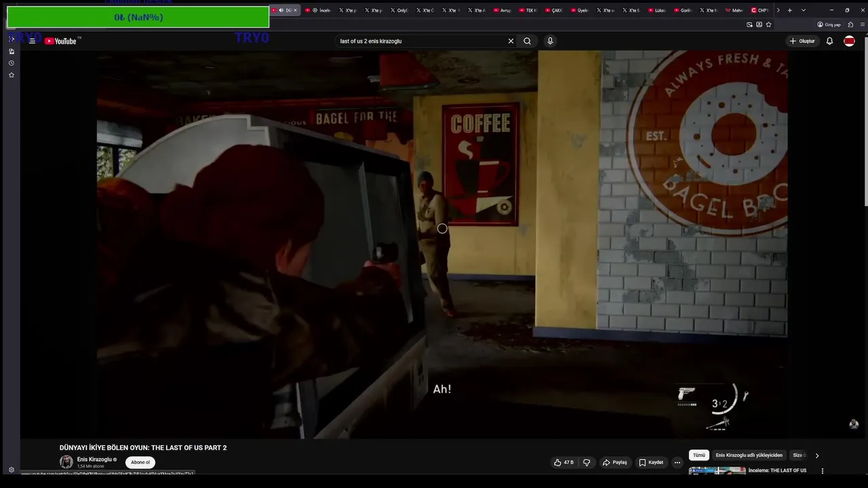This screenshot has height=488, width=868.
Task: Switch to the 'Lüksü' browser tab
Action: tap(658, 10)
